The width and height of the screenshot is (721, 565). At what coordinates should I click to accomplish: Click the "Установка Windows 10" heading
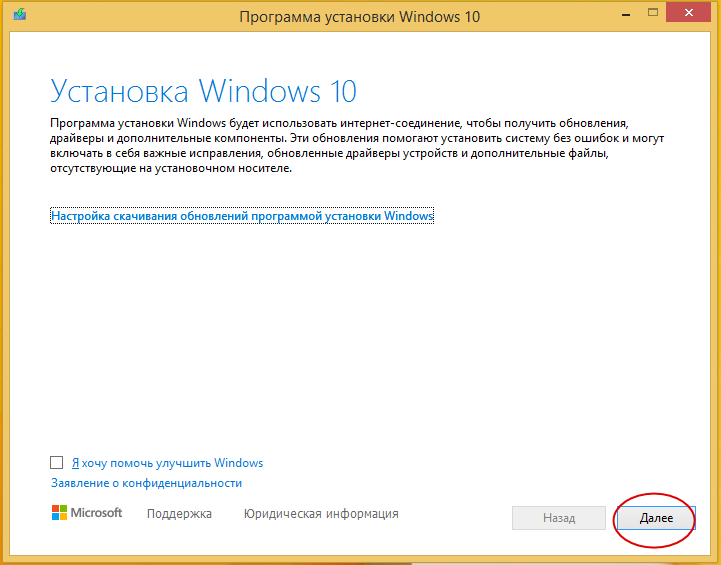coord(203,91)
